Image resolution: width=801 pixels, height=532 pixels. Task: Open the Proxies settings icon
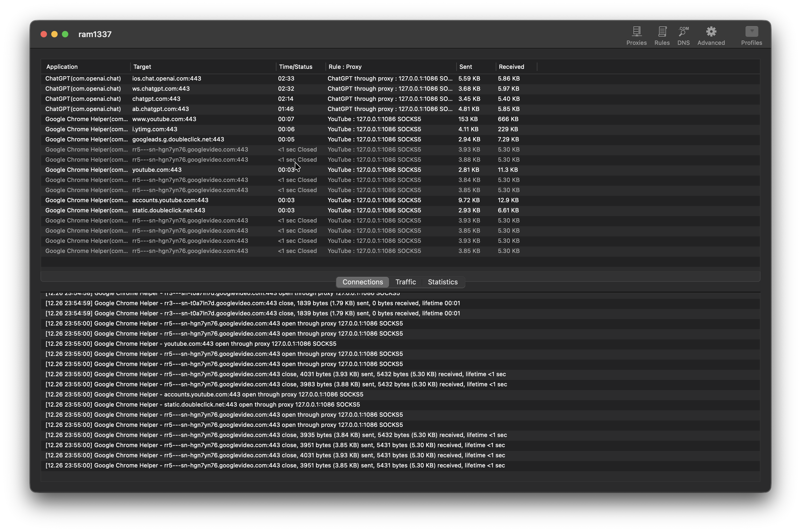[636, 36]
